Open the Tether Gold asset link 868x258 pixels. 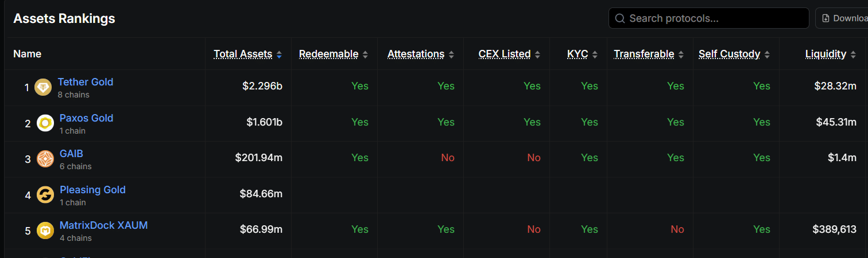(86, 82)
